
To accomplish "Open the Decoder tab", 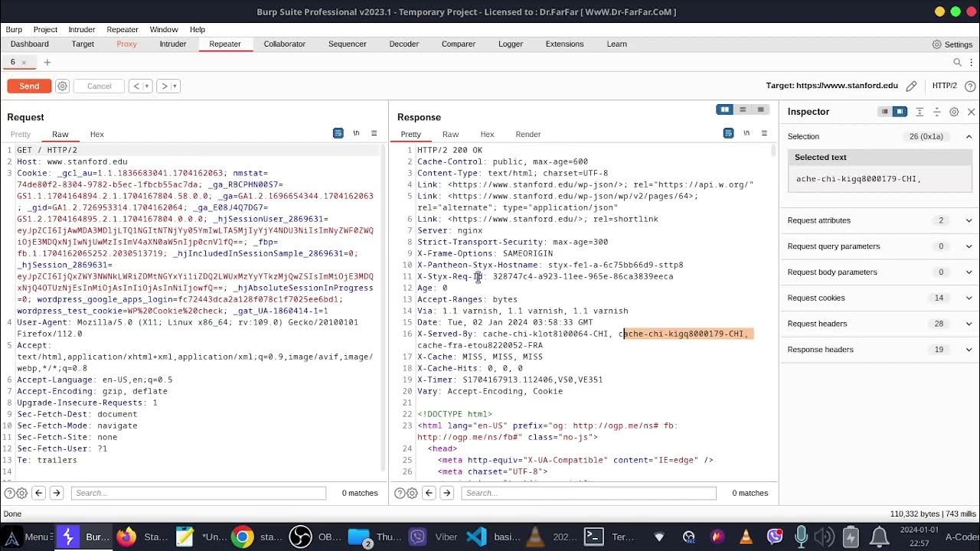I will [x=403, y=44].
